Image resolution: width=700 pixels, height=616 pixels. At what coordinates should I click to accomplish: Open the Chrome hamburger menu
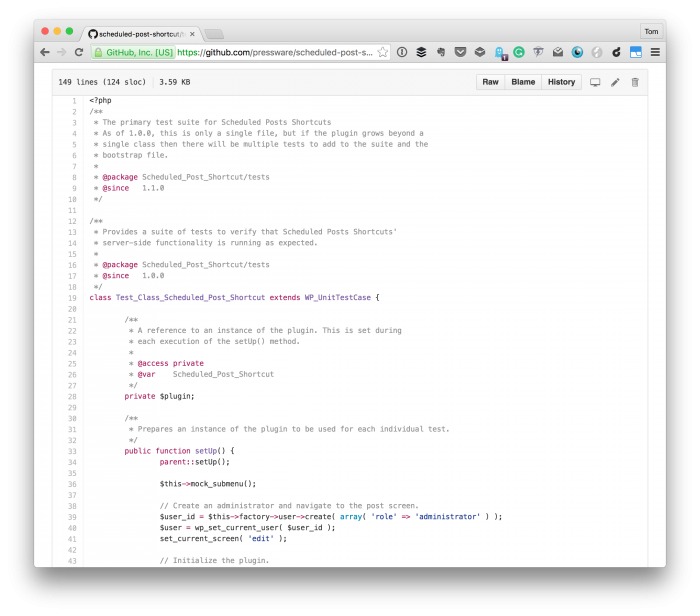pos(655,52)
